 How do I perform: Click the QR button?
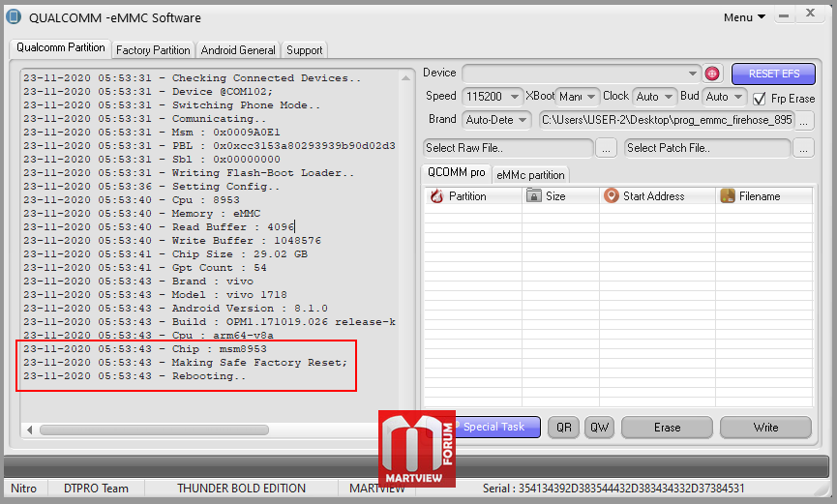564,428
